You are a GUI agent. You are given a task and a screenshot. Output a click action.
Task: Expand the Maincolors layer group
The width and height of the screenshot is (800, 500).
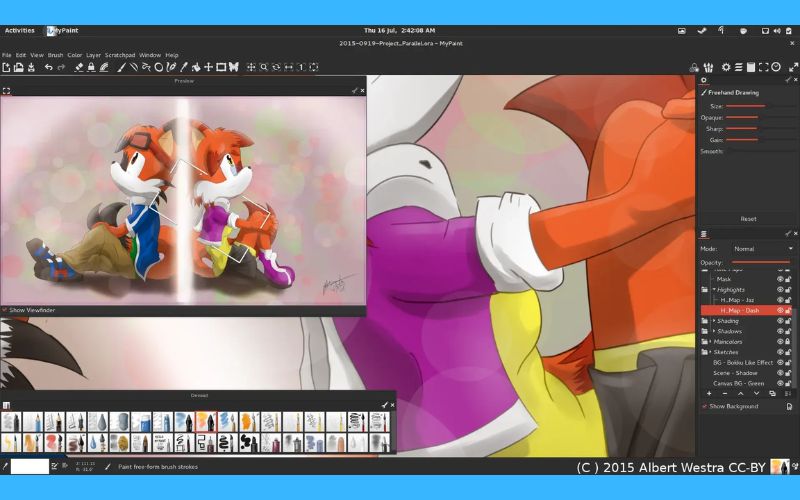pos(710,342)
